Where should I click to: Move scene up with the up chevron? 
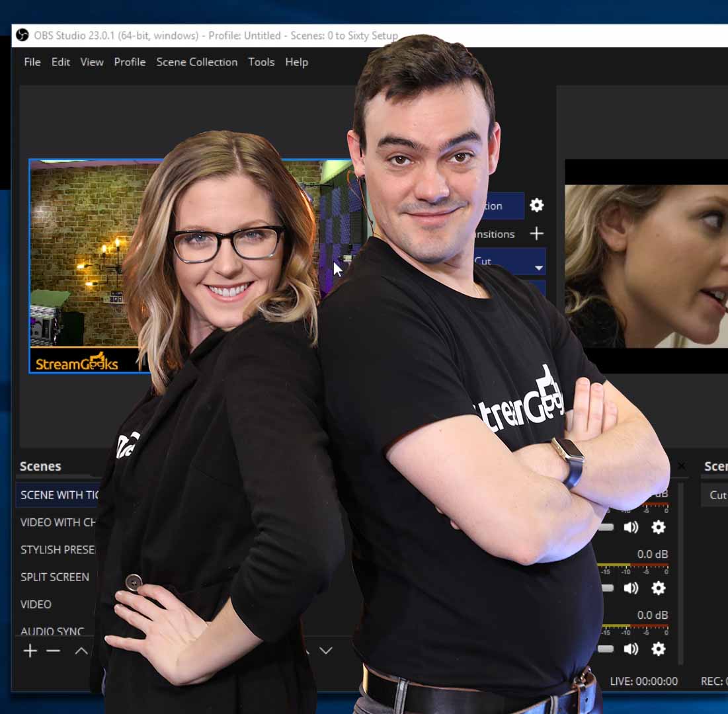click(81, 651)
